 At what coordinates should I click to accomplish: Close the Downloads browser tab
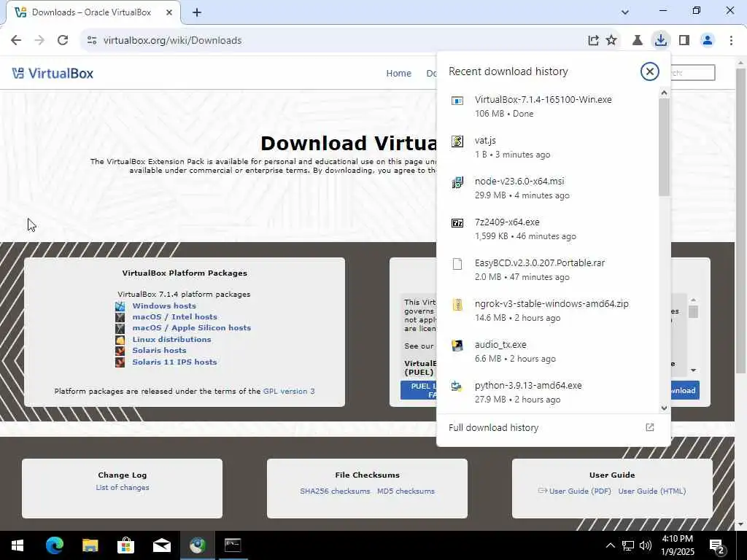pos(169,12)
